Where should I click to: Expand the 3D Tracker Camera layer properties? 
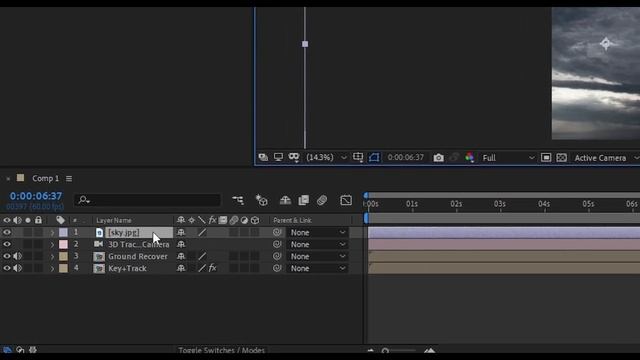point(52,244)
